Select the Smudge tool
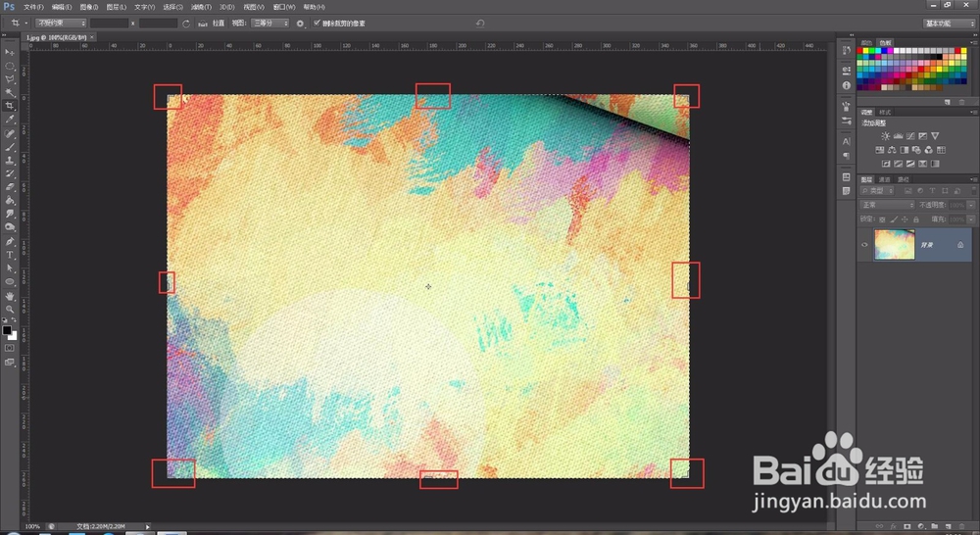The image size is (980, 535). point(10,214)
